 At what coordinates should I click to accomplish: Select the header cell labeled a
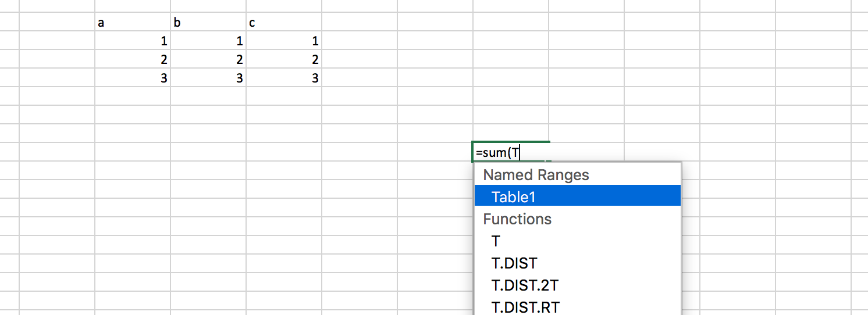click(133, 23)
